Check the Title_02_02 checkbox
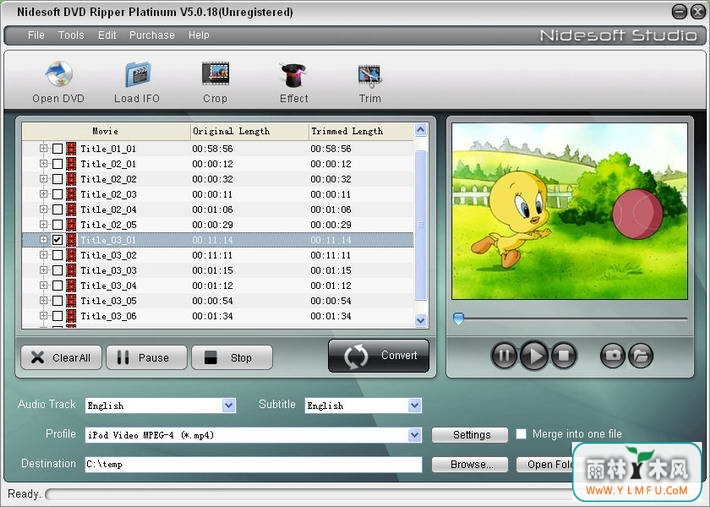The width and height of the screenshot is (710, 507). [x=58, y=179]
